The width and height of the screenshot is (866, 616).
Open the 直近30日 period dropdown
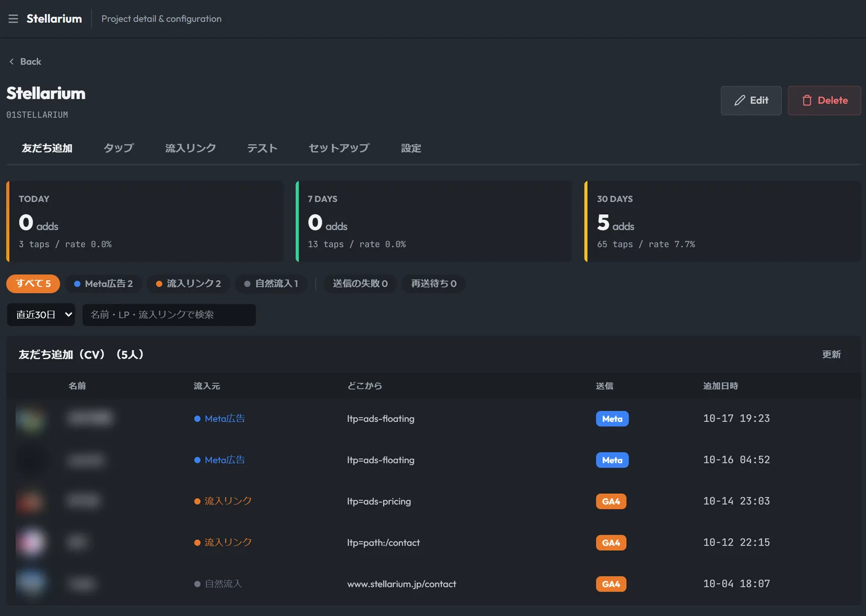coord(41,315)
